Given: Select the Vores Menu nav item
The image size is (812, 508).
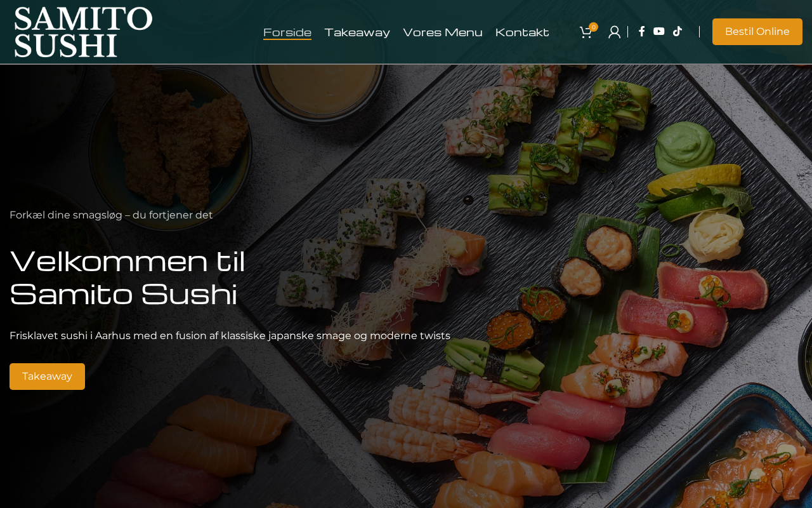Looking at the screenshot, I should click(x=443, y=32).
